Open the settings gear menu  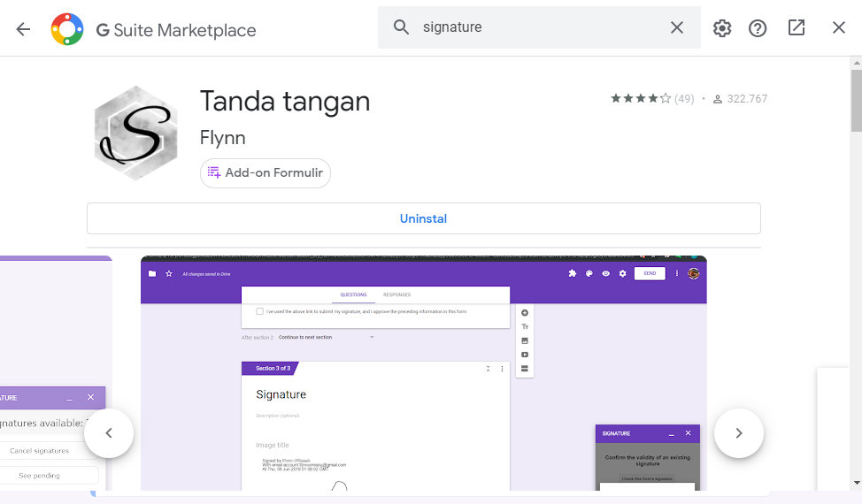(x=722, y=28)
